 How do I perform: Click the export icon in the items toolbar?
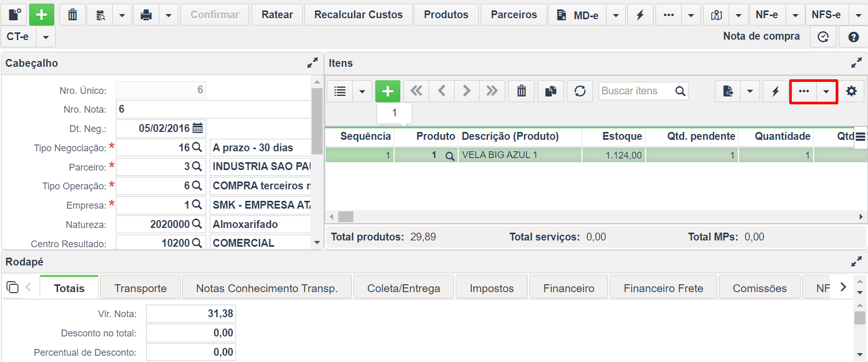tap(728, 91)
